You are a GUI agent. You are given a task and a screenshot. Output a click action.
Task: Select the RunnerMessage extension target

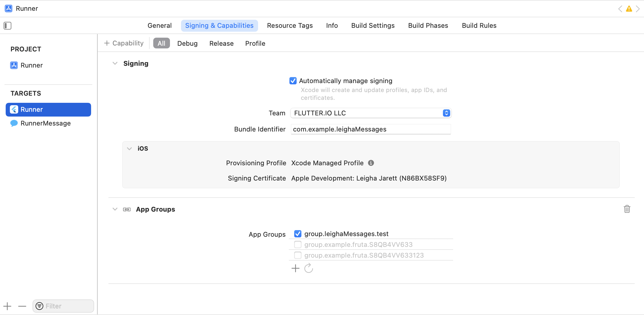(45, 123)
